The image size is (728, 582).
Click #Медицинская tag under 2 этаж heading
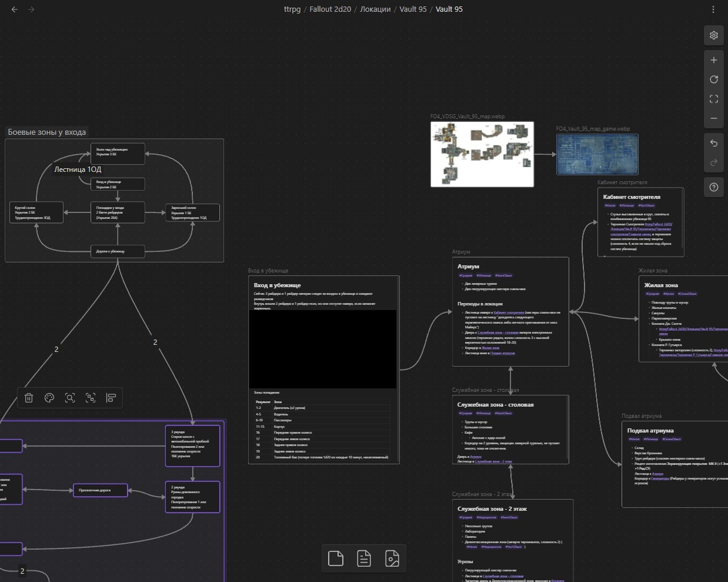pos(486,517)
